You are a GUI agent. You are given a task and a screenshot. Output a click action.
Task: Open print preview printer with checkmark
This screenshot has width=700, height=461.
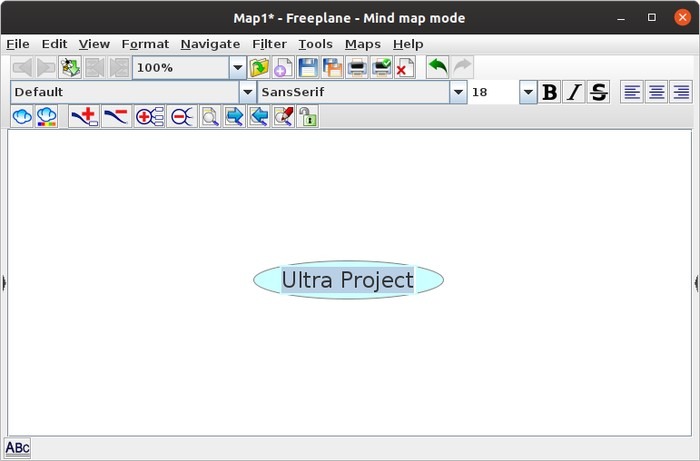point(381,67)
